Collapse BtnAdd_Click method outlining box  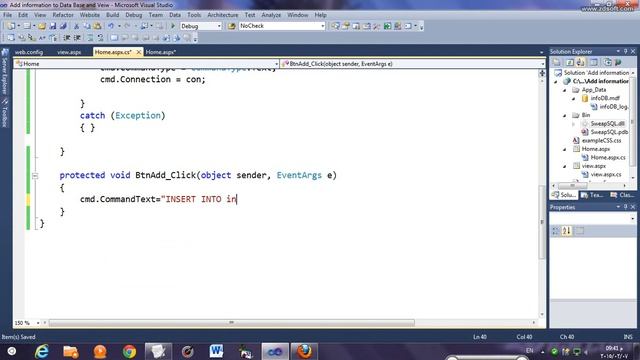(35, 176)
